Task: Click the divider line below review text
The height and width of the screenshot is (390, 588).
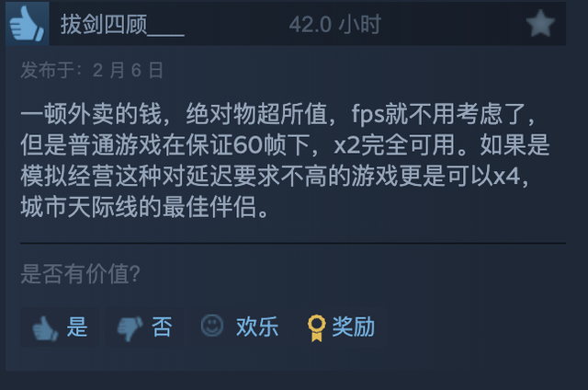Action: pyautogui.click(x=293, y=243)
